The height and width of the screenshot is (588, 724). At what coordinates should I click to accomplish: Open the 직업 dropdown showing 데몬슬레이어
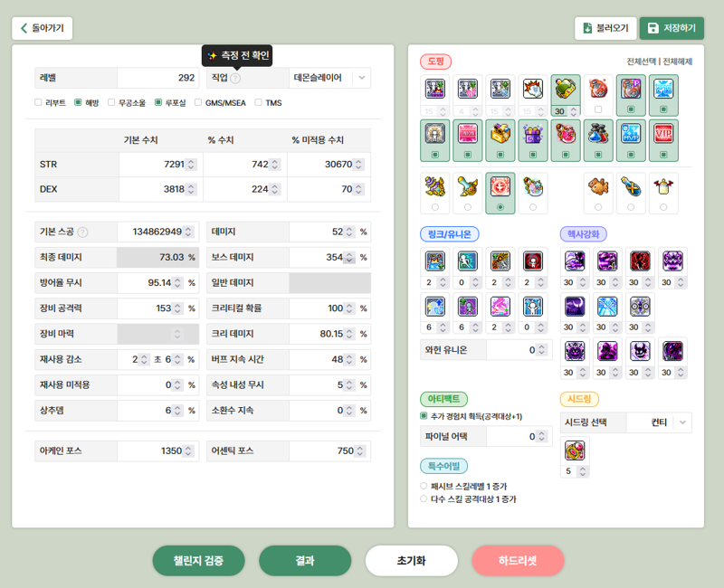pyautogui.click(x=329, y=78)
